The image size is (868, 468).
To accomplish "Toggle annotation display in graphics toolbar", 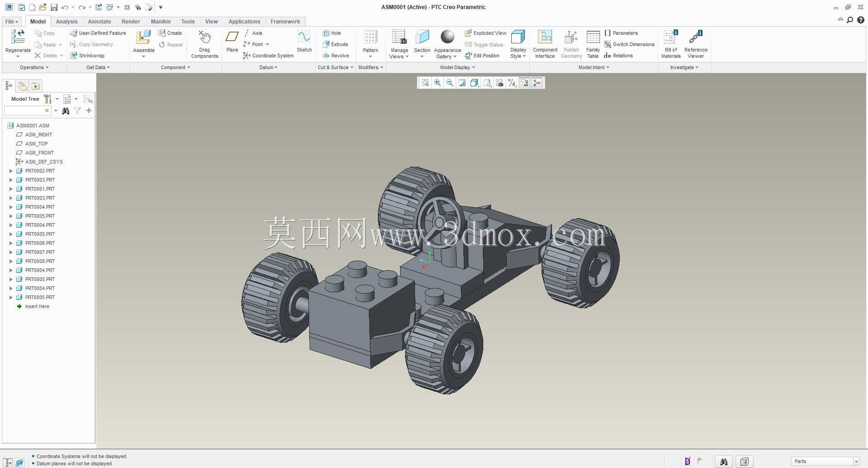I will [524, 83].
